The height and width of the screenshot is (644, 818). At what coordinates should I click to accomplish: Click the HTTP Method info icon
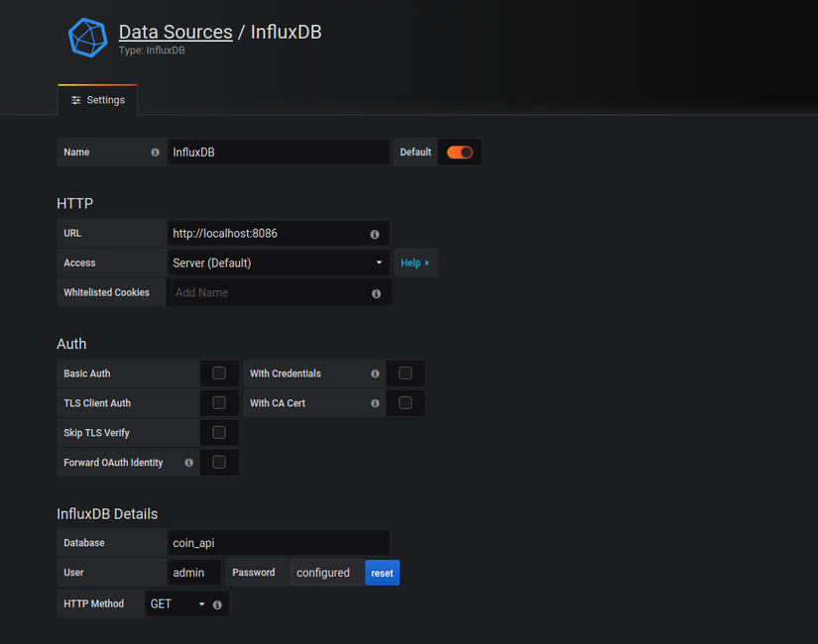(x=217, y=604)
